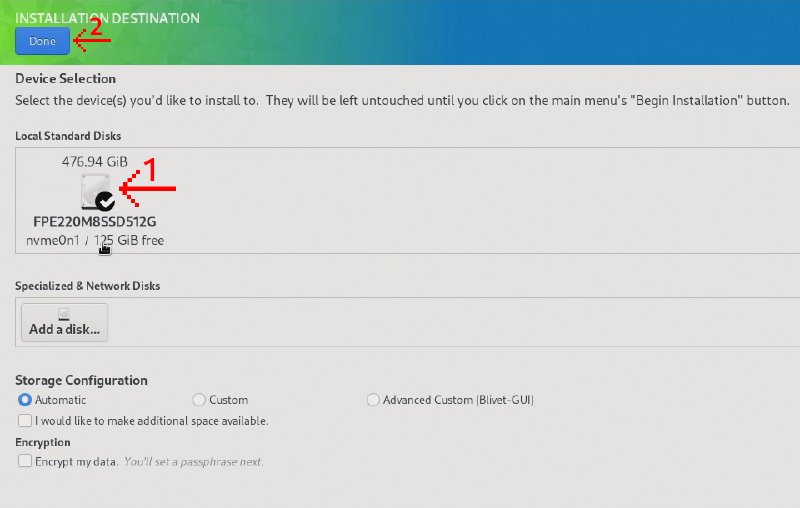Viewport: 800px width, 508px height.
Task: Click the blue Done button
Action: pos(42,41)
